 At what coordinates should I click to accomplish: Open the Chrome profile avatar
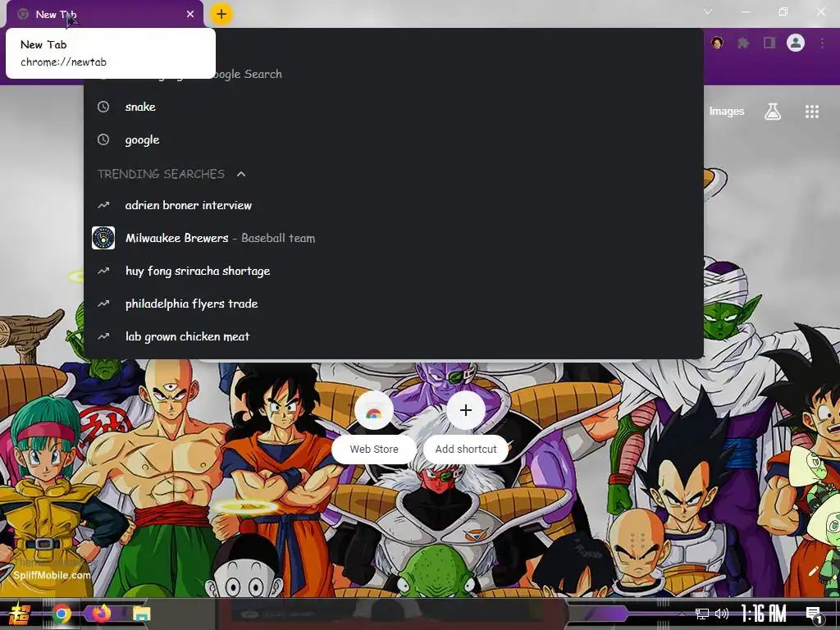[796, 43]
